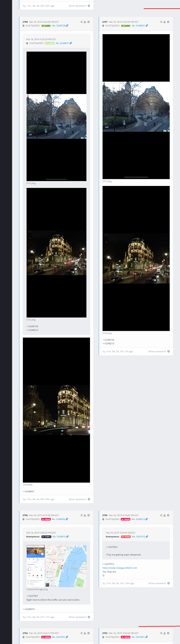Select the ID: f40549 badge on post 2795

point(125,519)
